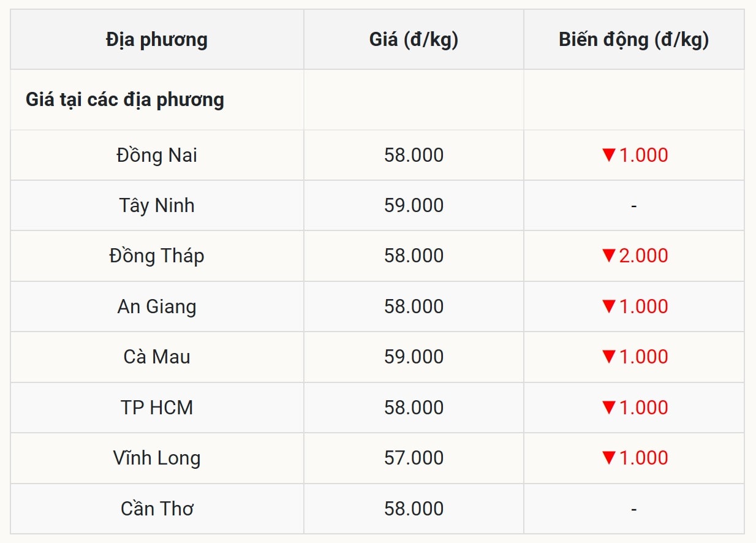This screenshot has width=756, height=543.
Task: Click the red down arrow in Đồng Tháp row
Action: 608,256
